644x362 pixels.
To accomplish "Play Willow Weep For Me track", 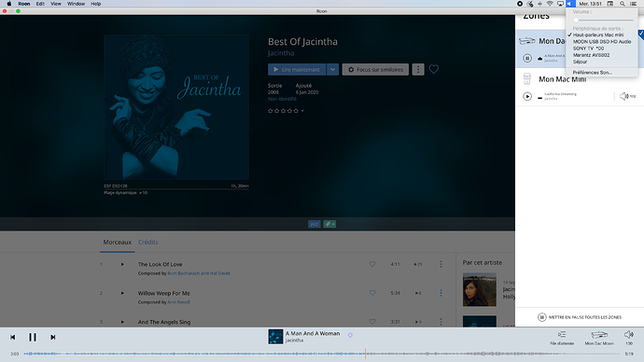I will (122, 293).
